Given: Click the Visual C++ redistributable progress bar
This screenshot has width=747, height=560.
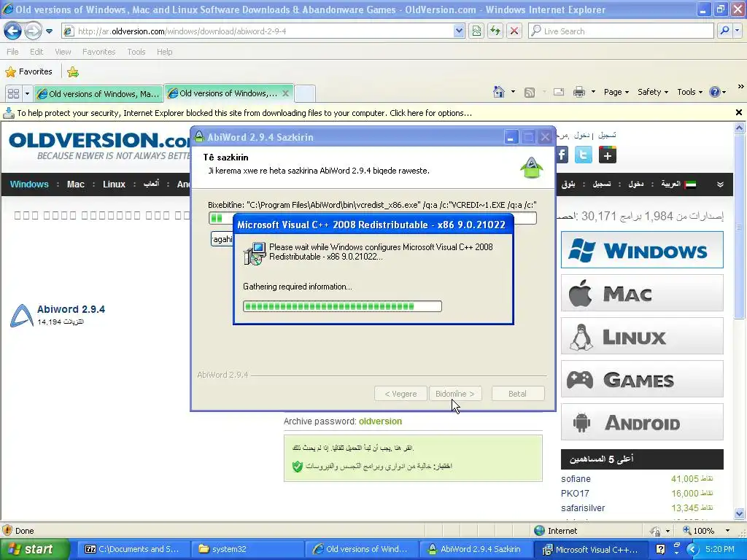Looking at the screenshot, I should 342,306.
